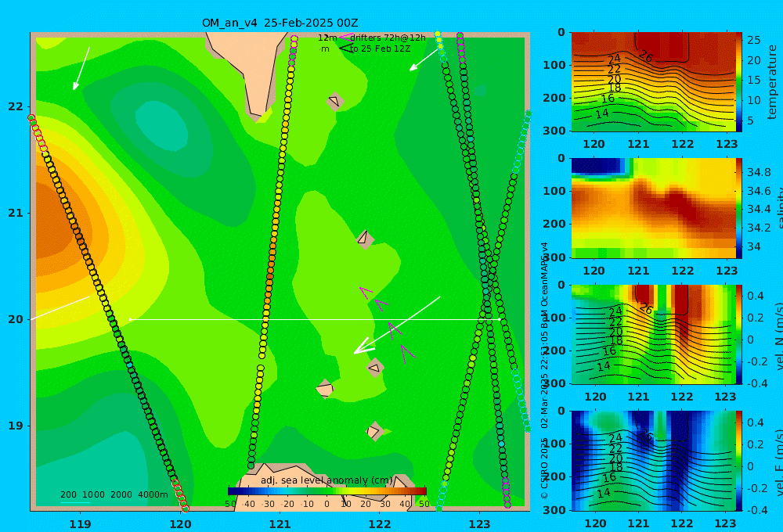
Task: Click the 'vel. N (m/s)' color bar
Action: coord(739,334)
